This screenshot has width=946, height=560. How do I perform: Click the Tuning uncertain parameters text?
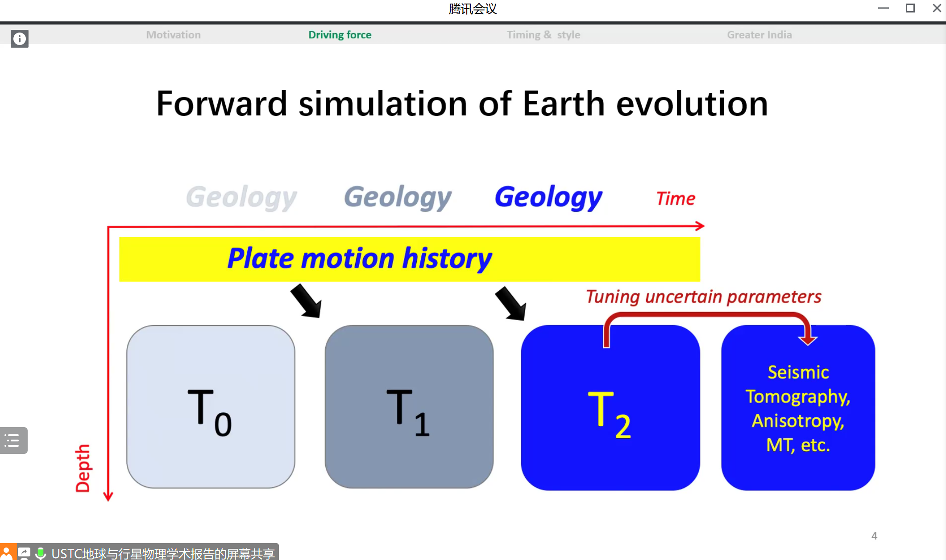click(704, 296)
